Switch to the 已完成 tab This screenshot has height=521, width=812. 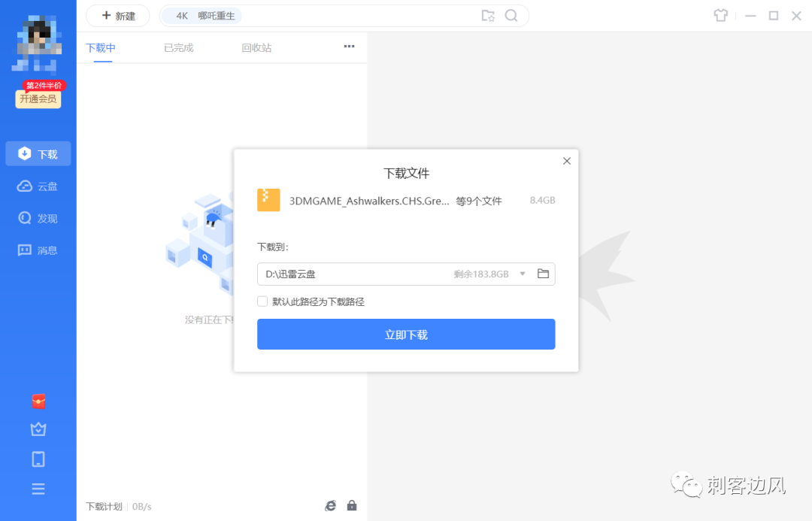(x=179, y=47)
